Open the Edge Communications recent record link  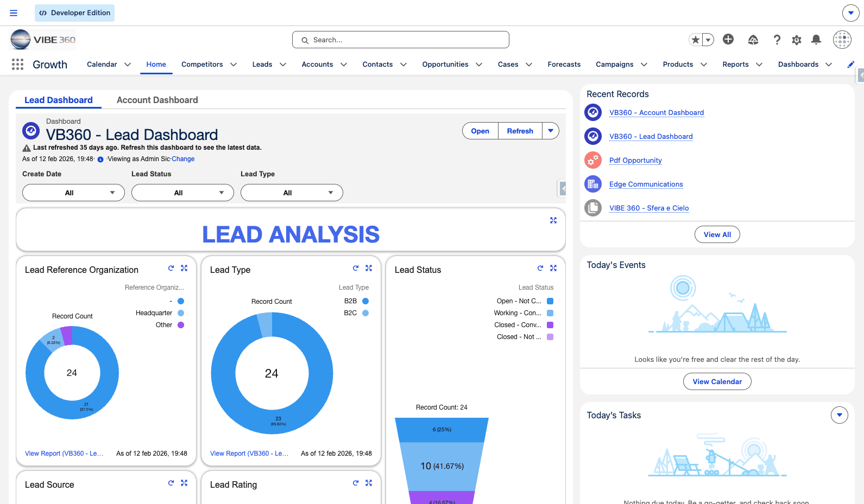646,184
